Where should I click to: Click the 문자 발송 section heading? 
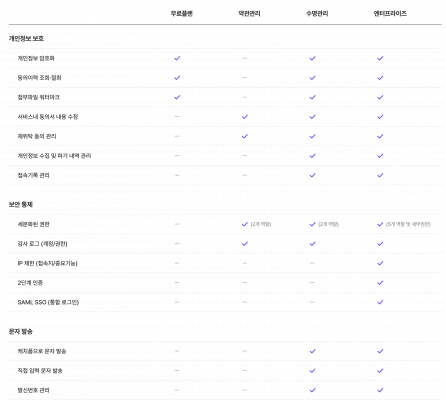(20, 332)
